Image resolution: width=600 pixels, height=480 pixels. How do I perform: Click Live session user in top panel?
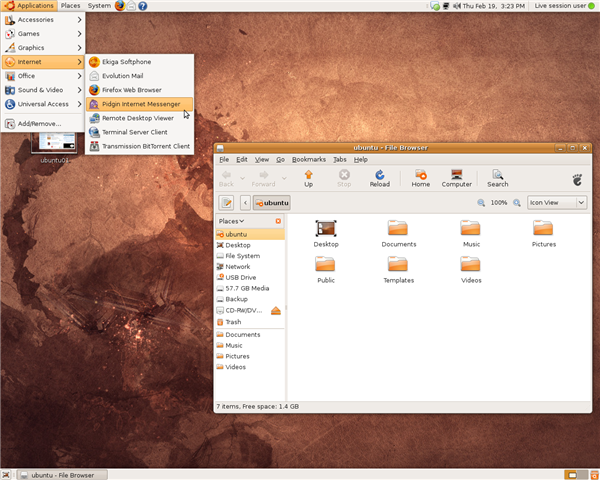click(560, 6)
